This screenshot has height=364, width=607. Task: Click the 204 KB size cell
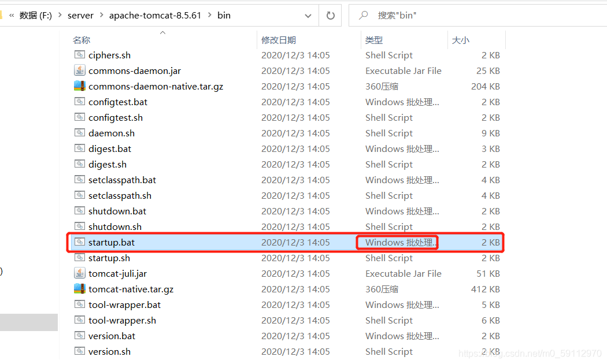coord(486,86)
